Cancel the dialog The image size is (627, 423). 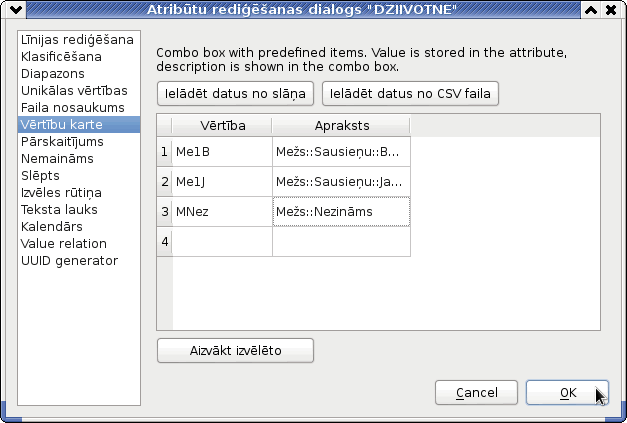pos(476,393)
